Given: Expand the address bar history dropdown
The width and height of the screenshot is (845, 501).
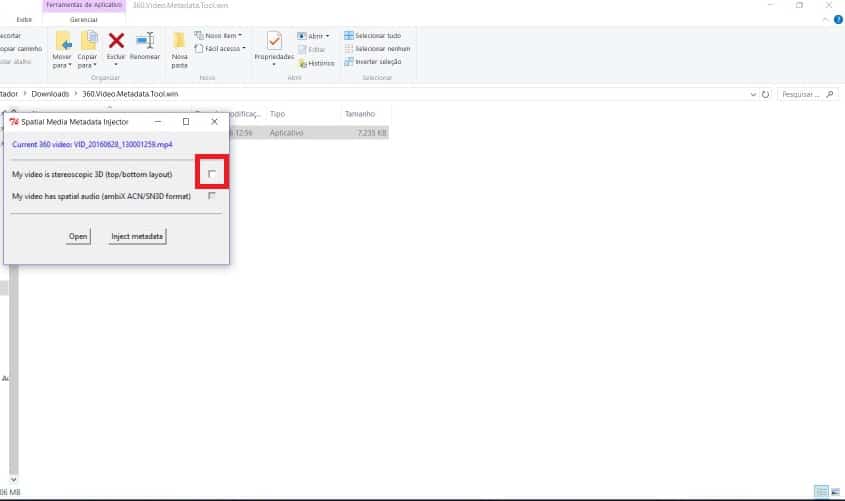Looking at the screenshot, I should coord(753,94).
